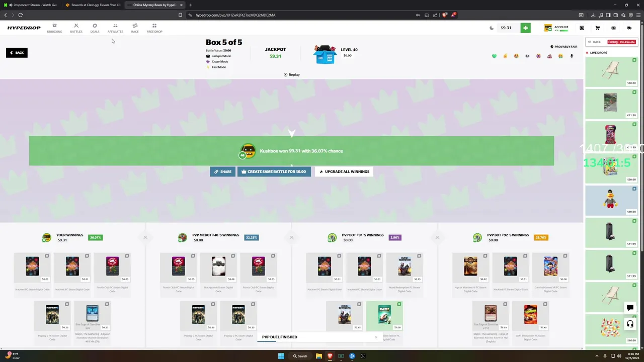
Task: Open Brave Shields icon
Action: click(x=444, y=15)
